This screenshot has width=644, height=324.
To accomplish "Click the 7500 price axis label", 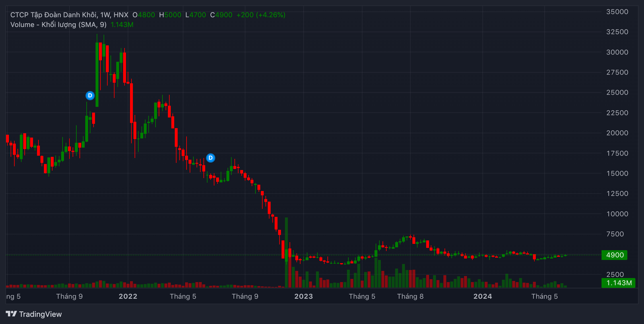I will point(615,234).
